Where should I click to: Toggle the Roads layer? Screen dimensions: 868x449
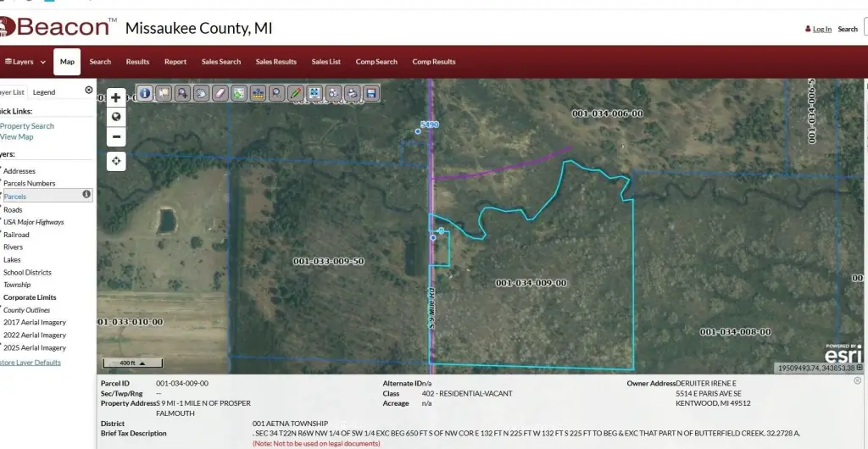tap(13, 209)
